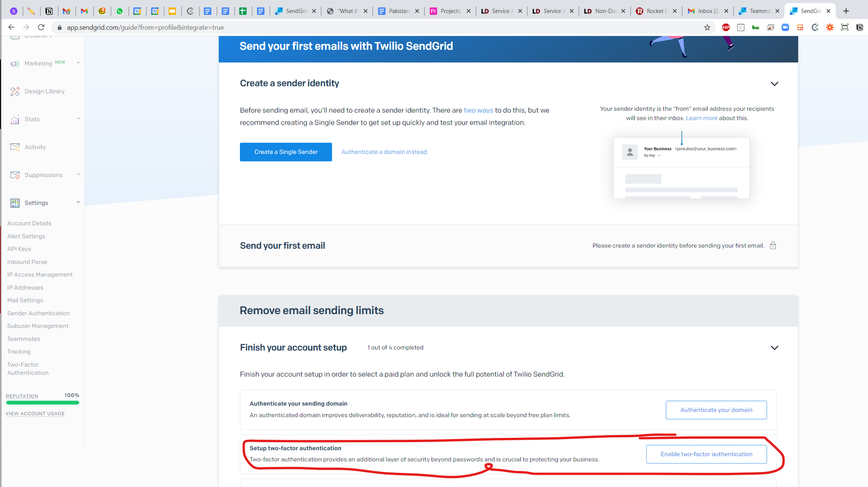868x487 pixels.
Task: Open Activity via its envelope icon
Action: [15, 147]
